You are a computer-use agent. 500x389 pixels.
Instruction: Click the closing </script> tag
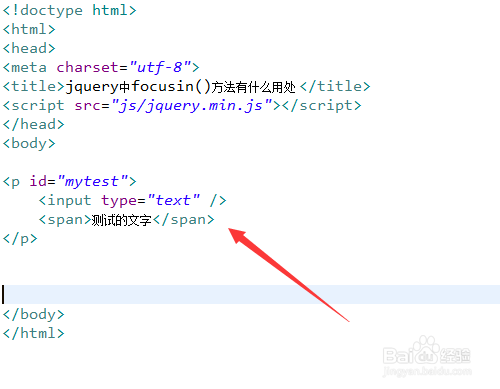point(322,105)
